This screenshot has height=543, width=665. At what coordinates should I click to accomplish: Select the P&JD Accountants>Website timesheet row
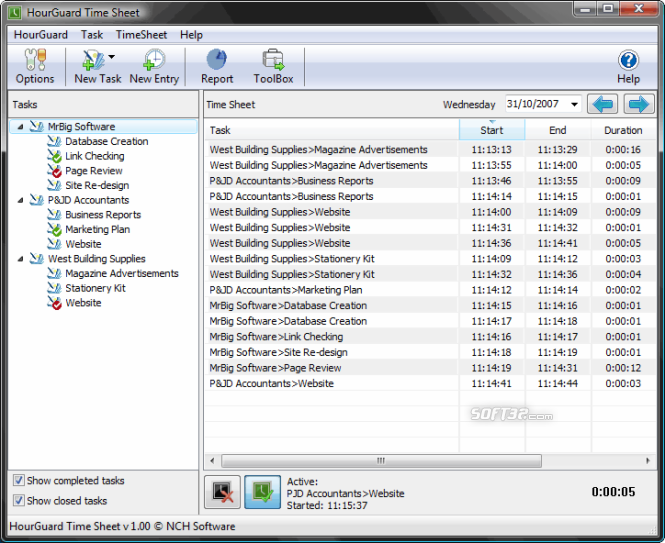point(430,383)
